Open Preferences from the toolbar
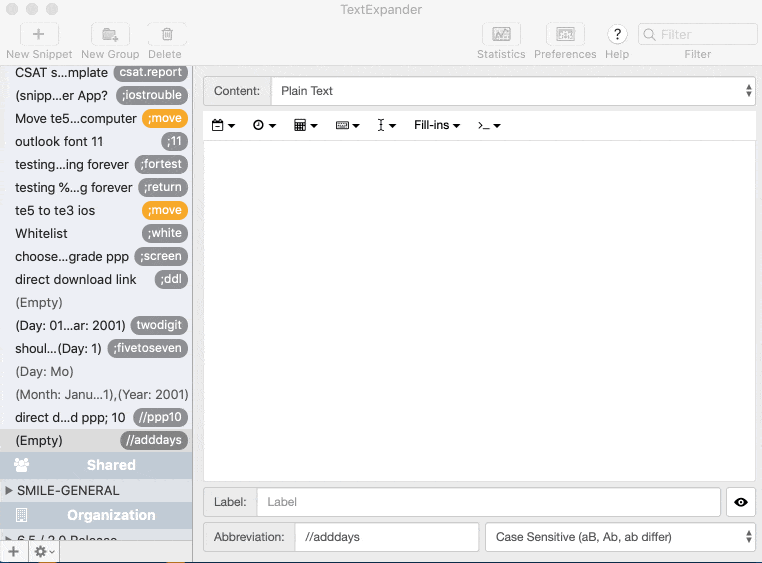 (x=565, y=34)
